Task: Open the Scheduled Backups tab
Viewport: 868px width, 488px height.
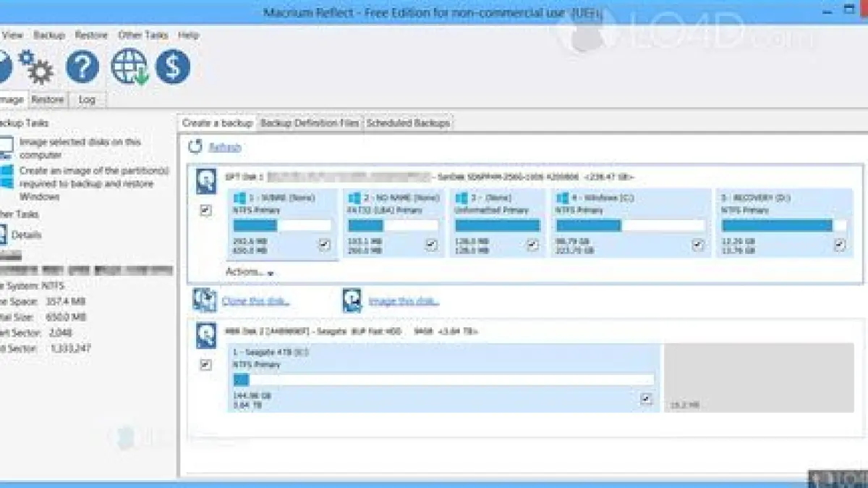Action: click(x=408, y=123)
